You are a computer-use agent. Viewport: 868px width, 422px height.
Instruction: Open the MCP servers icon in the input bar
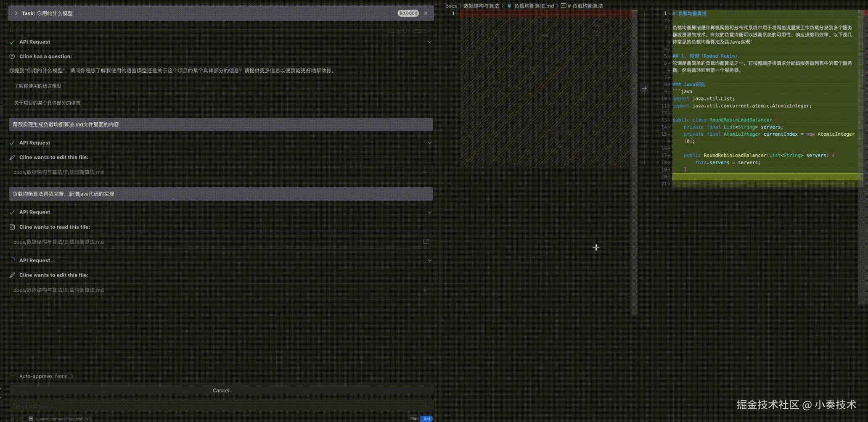click(x=31, y=419)
